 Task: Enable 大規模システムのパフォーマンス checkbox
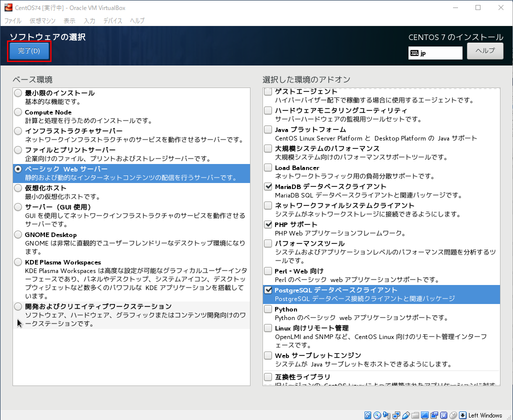coord(268,148)
